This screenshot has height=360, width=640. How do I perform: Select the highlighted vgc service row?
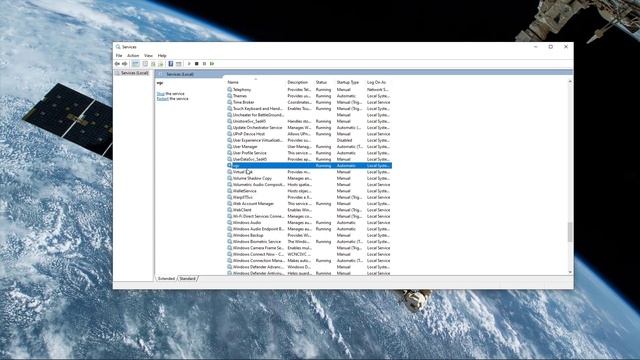click(309, 165)
